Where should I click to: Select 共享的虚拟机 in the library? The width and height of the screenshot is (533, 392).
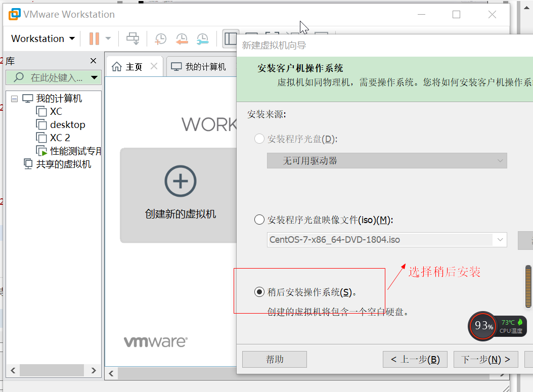pyautogui.click(x=64, y=164)
